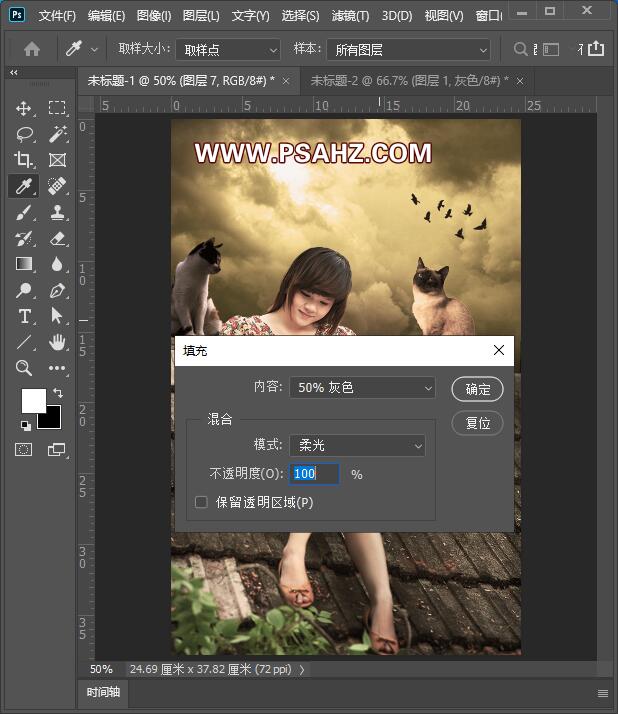The width and height of the screenshot is (618, 714).
Task: Confirm fill with the 确定 button
Action: 477,389
